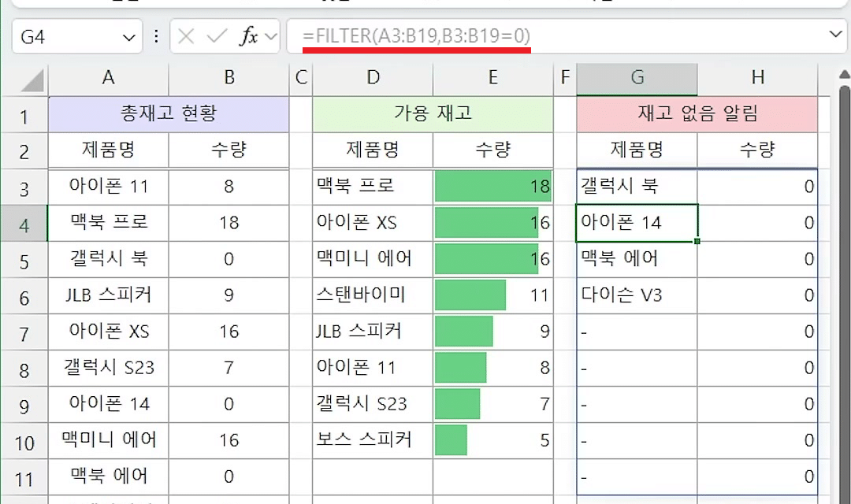Select cell '맥북 에어' in column A
The image size is (851, 504).
(109, 477)
